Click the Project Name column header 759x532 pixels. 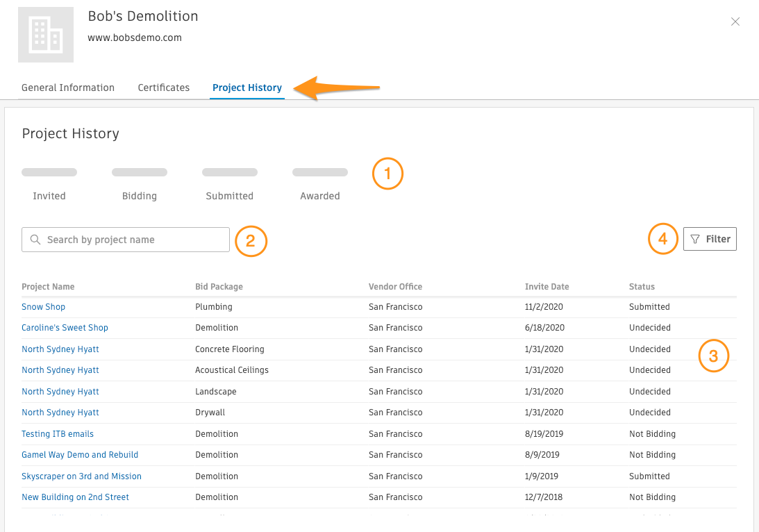(48, 287)
